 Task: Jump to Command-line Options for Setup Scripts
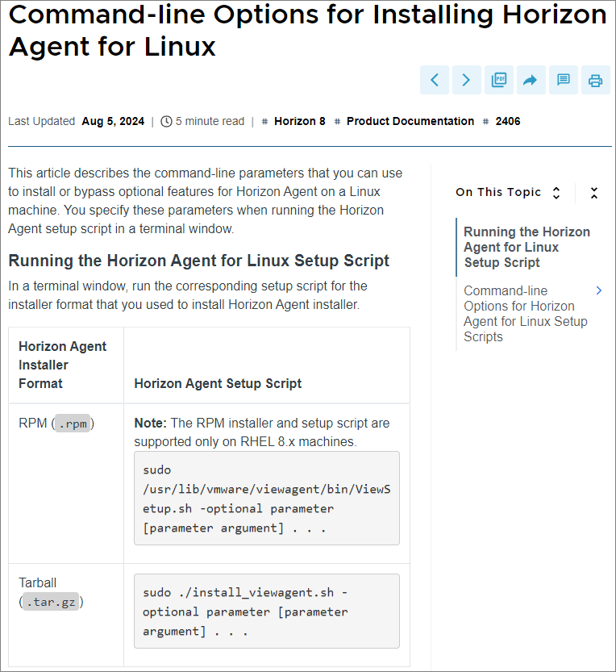tap(525, 314)
